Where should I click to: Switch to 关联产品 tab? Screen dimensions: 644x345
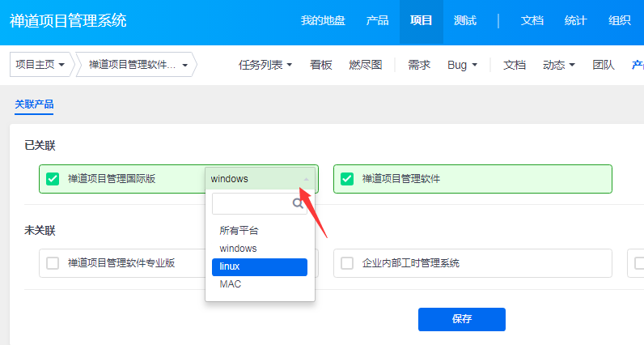[34, 104]
